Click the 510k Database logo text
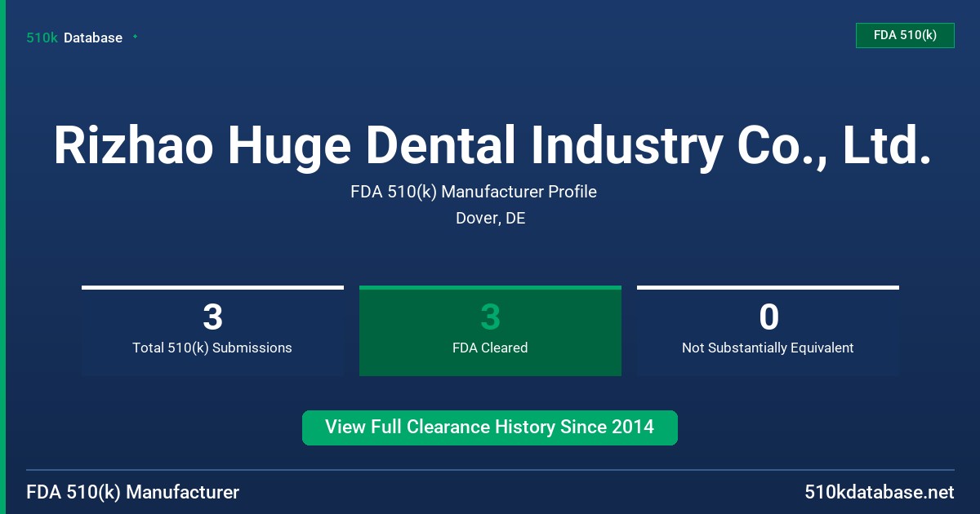 [x=74, y=38]
